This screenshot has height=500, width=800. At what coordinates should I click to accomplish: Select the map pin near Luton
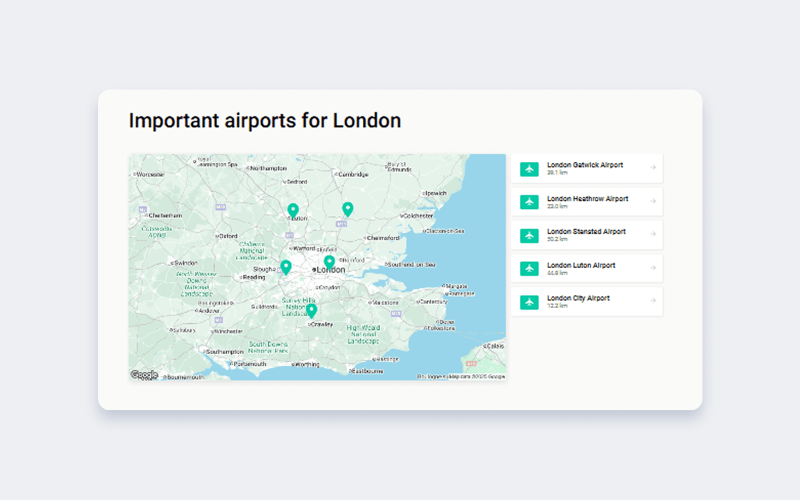coord(293,210)
